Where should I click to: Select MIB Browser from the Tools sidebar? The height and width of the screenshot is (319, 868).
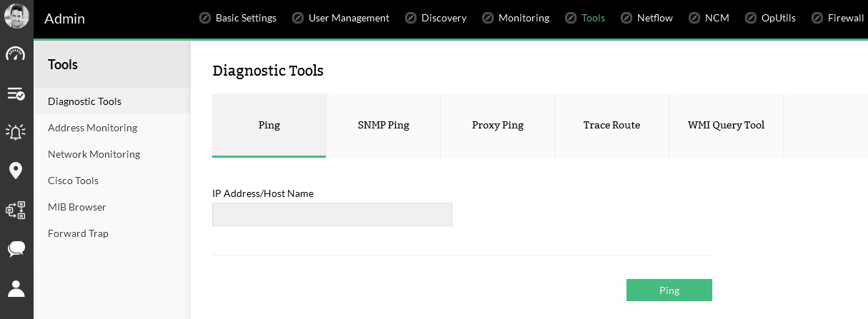tap(77, 207)
